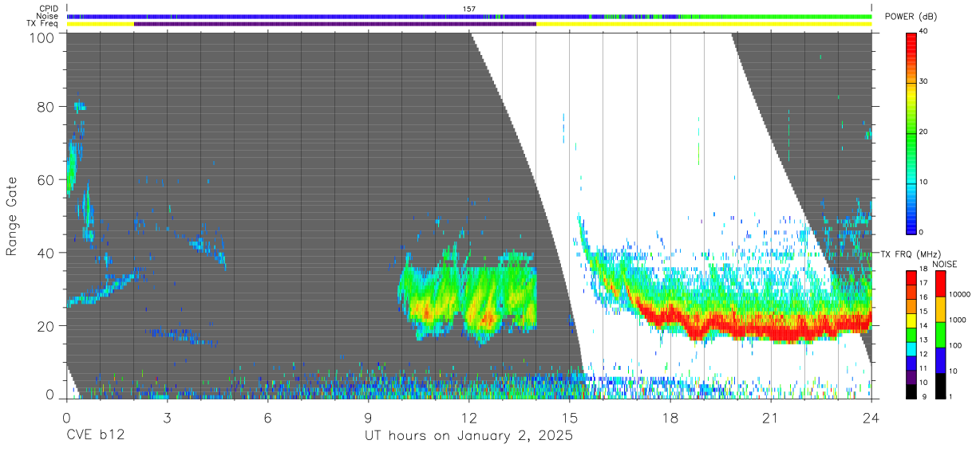Screen dimensions: 980x452
Task: Select the Noise strip label
Action: [x=47, y=16]
